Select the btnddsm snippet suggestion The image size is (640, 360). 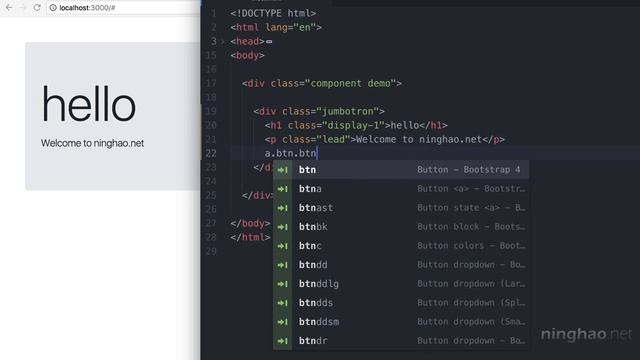(x=401, y=322)
